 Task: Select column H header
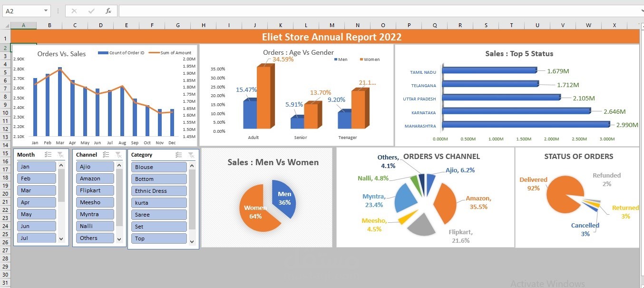(203, 25)
